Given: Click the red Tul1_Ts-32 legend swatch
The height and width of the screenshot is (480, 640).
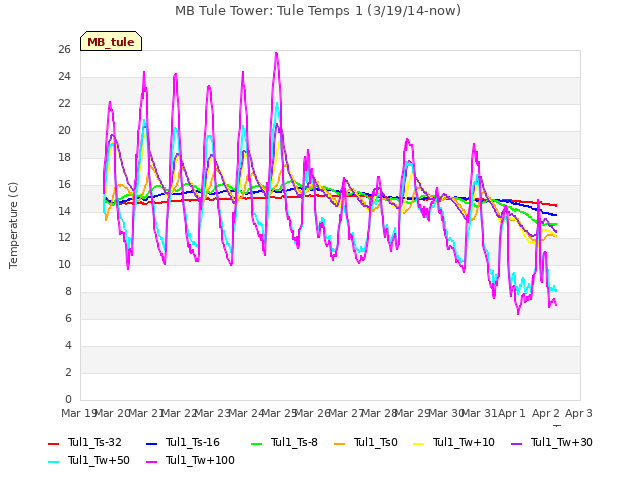Looking at the screenshot, I should tap(53, 443).
